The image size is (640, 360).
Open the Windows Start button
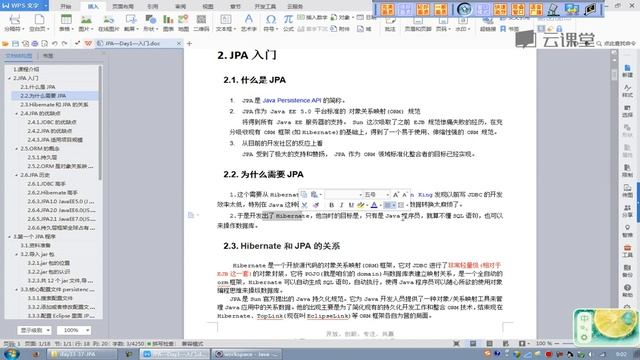[x=11, y=354]
